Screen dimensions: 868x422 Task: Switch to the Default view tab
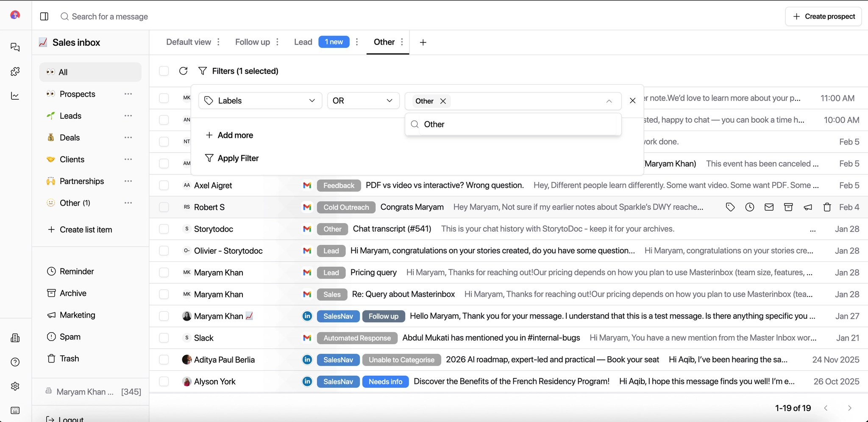tap(188, 42)
